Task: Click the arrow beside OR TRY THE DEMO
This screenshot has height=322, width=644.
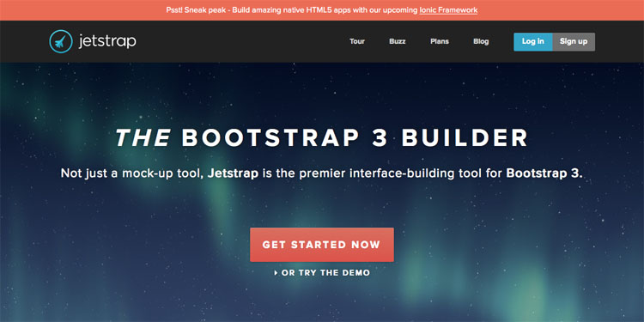Action: [x=276, y=273]
